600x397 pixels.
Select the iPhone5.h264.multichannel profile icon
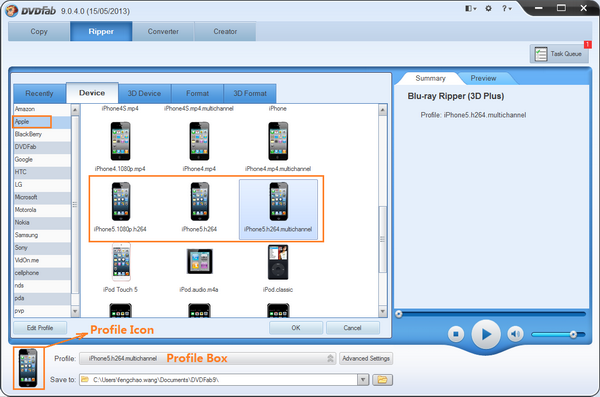tap(279, 201)
